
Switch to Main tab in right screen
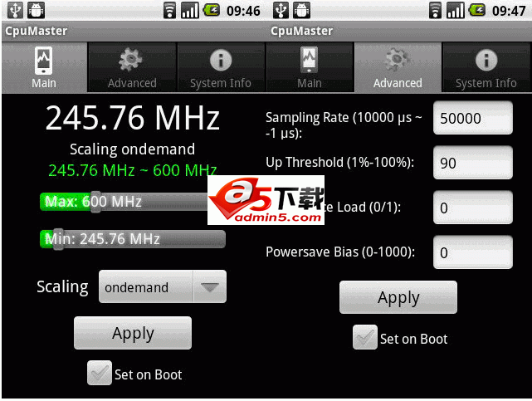coord(310,67)
